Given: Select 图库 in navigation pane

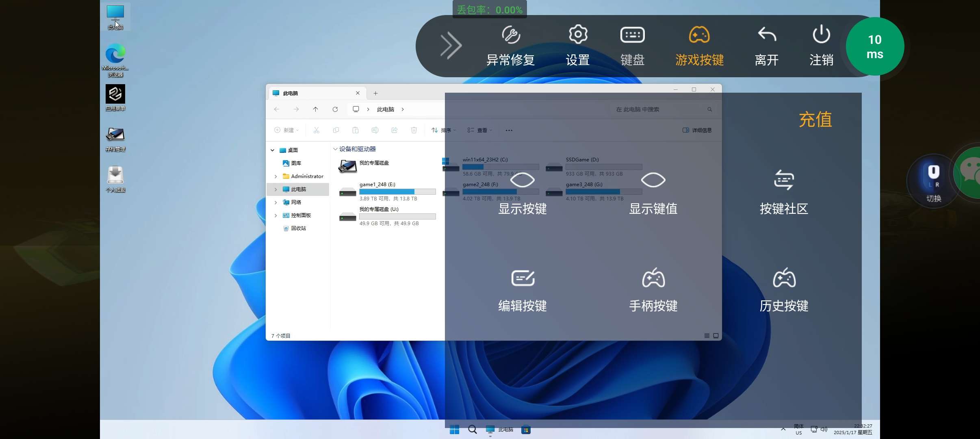Looking at the screenshot, I should point(296,163).
